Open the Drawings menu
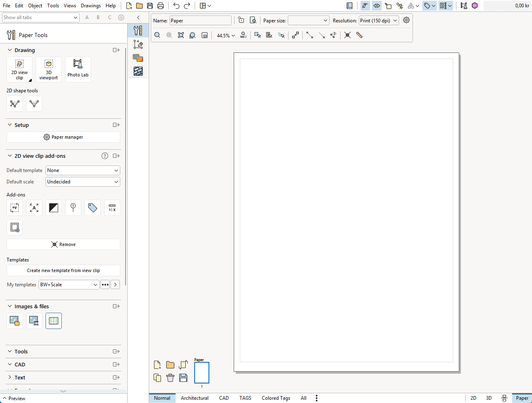 click(91, 6)
